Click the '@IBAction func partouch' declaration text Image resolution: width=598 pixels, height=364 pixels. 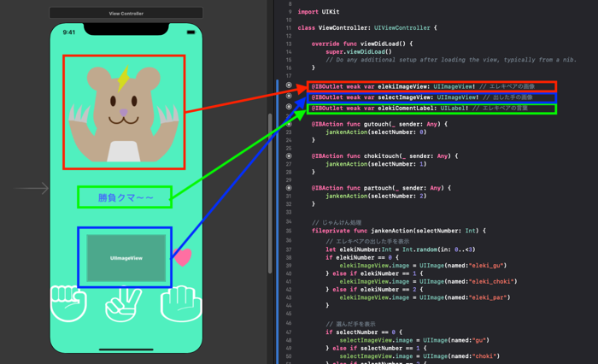[x=381, y=188]
